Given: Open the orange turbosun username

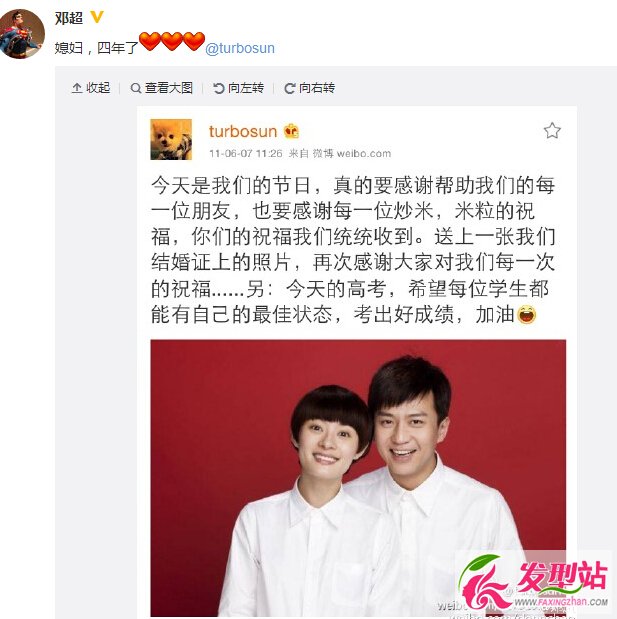Looking at the screenshot, I should coord(243,131).
